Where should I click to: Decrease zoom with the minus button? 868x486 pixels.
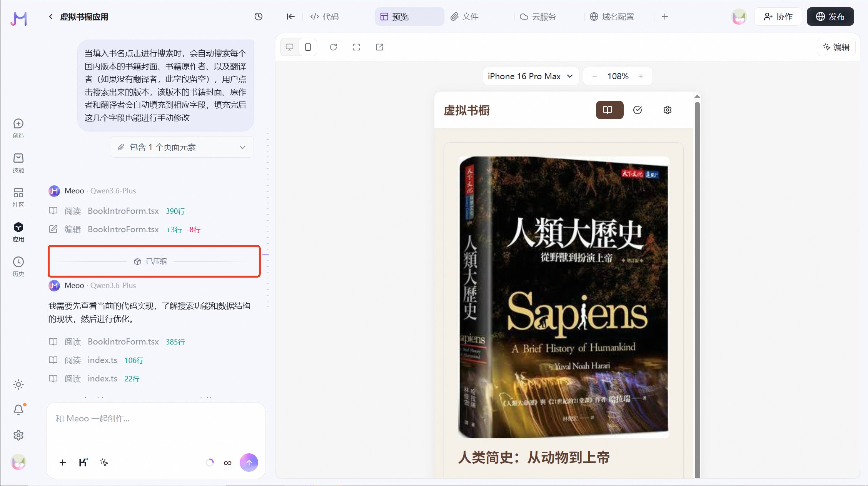tap(595, 76)
